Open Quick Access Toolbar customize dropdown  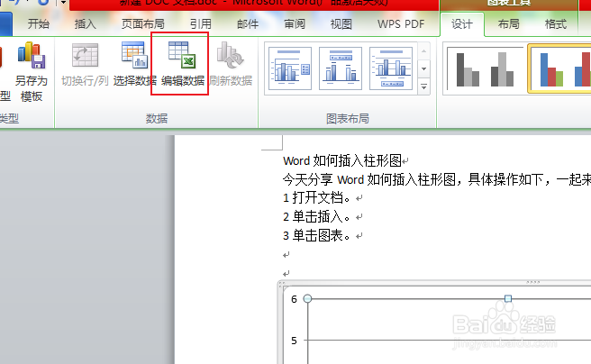[63, 3]
